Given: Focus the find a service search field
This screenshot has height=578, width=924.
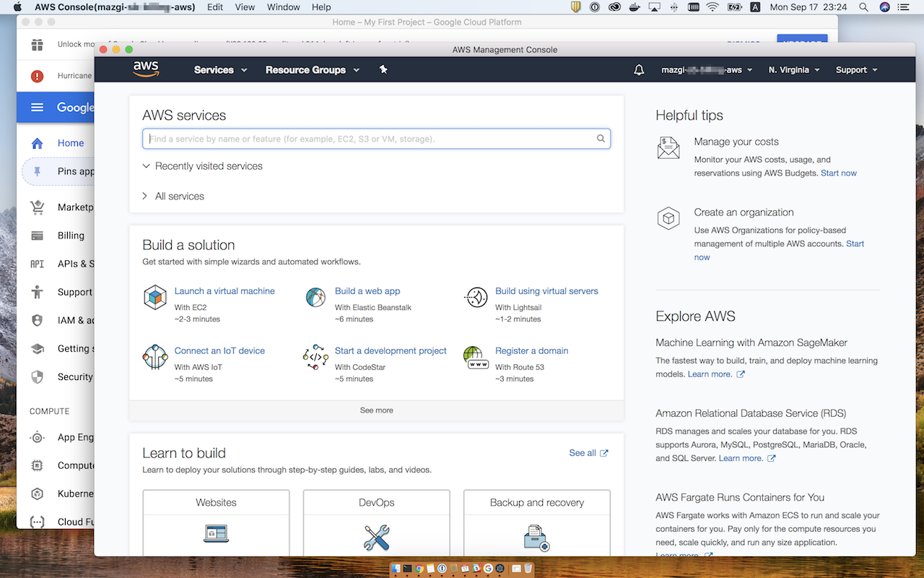Looking at the screenshot, I should 370,139.
